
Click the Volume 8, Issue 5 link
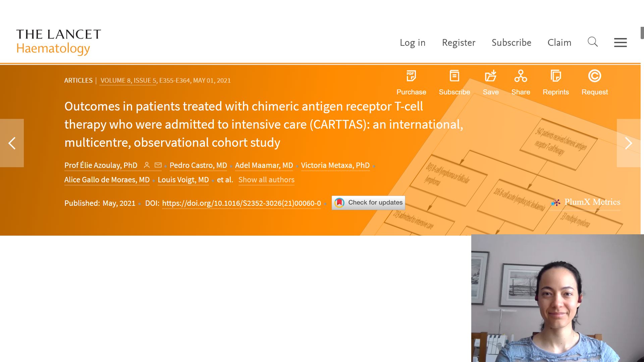click(x=128, y=81)
